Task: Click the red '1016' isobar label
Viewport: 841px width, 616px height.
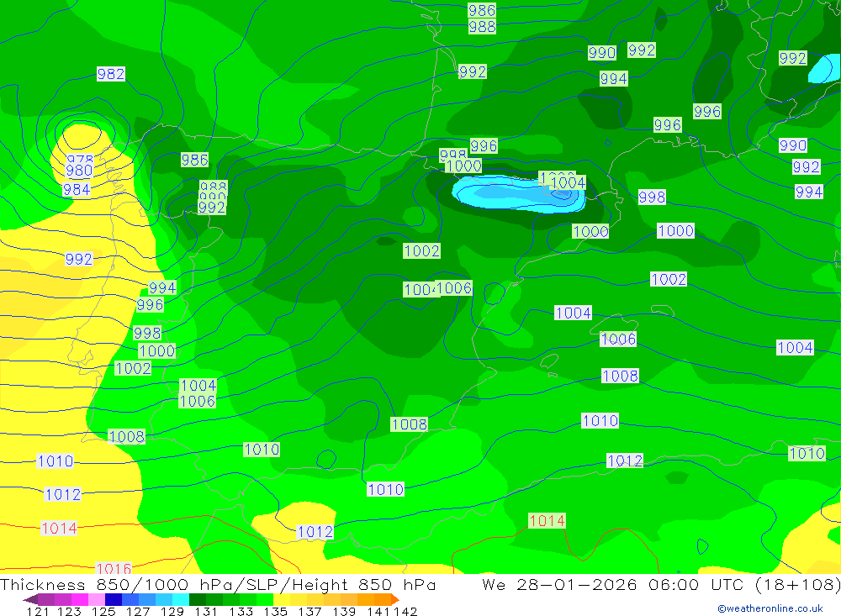Action: (114, 568)
